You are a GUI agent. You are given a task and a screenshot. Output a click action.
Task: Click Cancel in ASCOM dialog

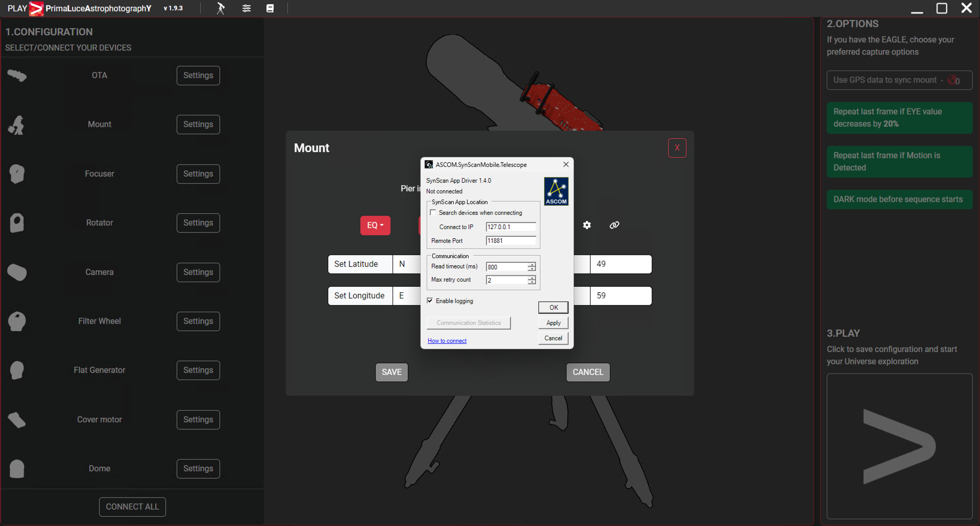(553, 338)
